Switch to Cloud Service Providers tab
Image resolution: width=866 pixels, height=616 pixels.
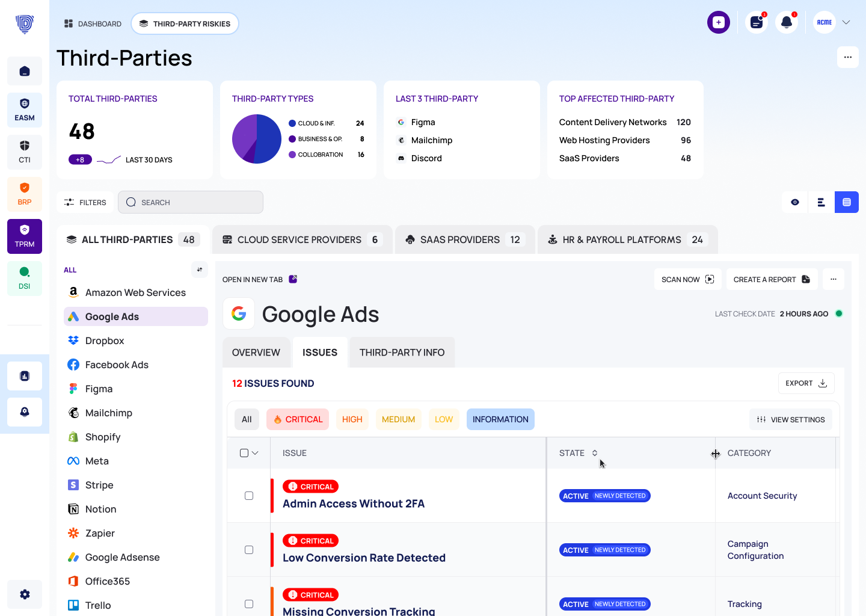[x=302, y=239]
